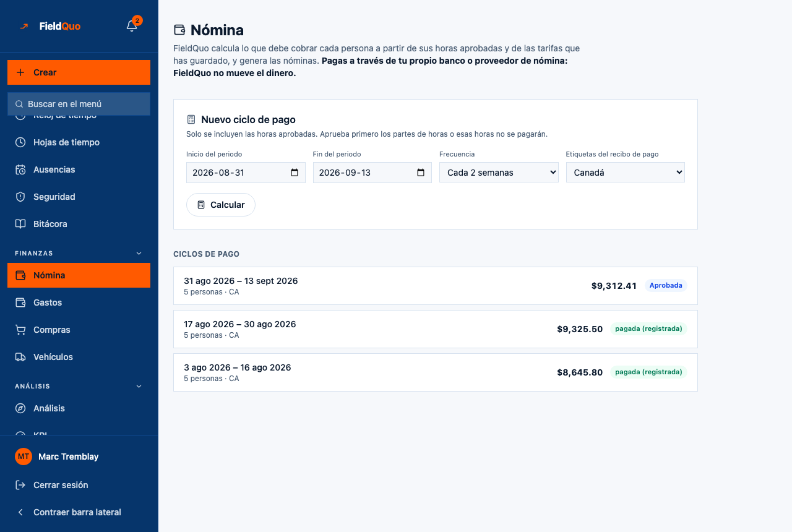Screen dimensions: 792x532
Task: Click the magnifier icon in menu search
Action: (x=19, y=104)
